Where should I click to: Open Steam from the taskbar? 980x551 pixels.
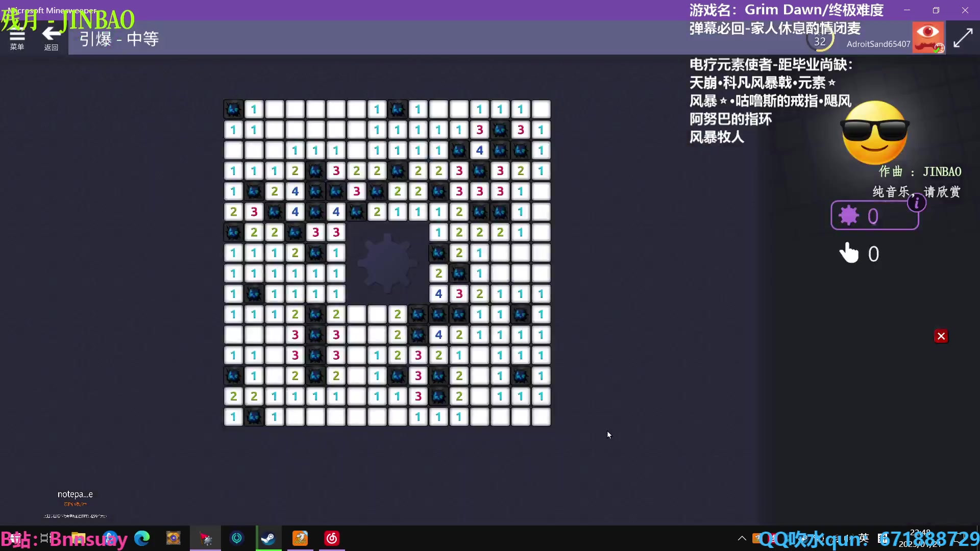pyautogui.click(x=268, y=538)
